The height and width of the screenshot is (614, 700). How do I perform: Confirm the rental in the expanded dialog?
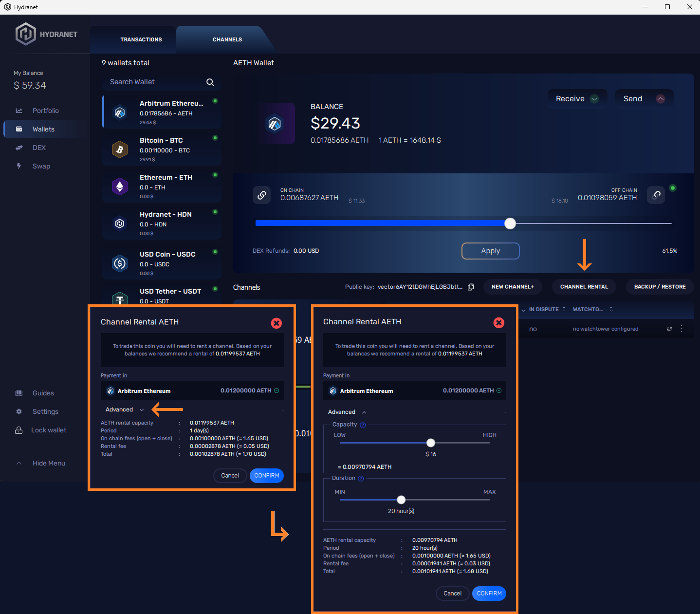click(489, 593)
